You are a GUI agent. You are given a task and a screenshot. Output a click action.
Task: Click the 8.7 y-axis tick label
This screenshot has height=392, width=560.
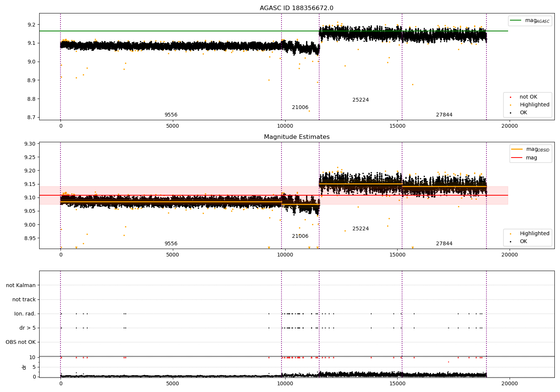tap(32, 118)
